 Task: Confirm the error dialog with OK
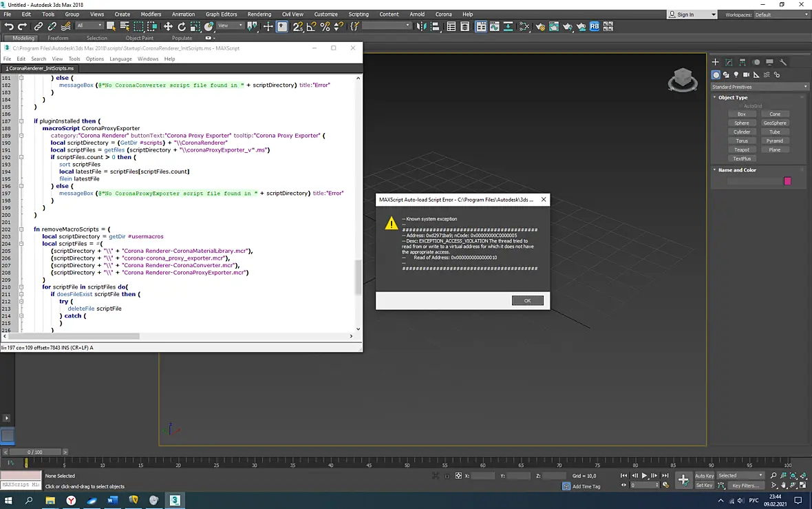pyautogui.click(x=527, y=300)
